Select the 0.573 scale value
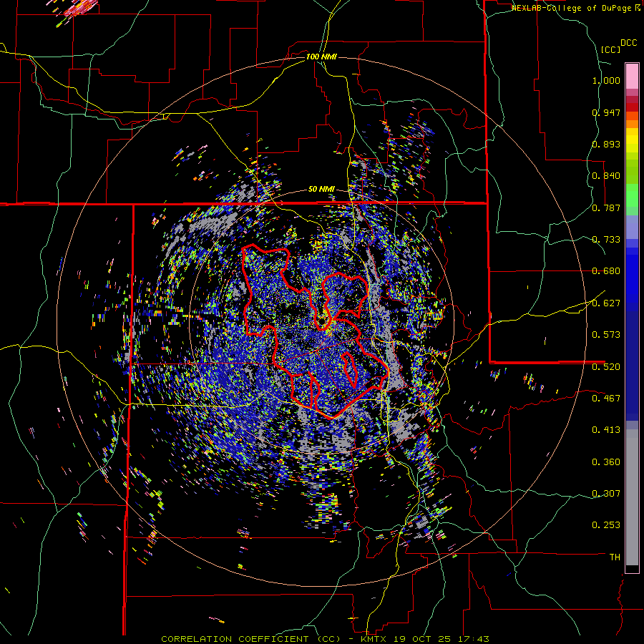This screenshot has width=644, height=644. [606, 334]
